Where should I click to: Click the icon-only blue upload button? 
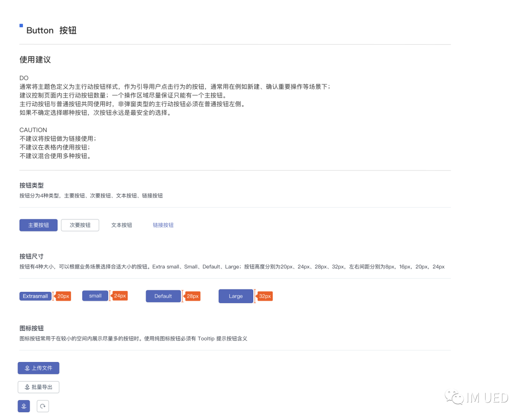(24, 406)
